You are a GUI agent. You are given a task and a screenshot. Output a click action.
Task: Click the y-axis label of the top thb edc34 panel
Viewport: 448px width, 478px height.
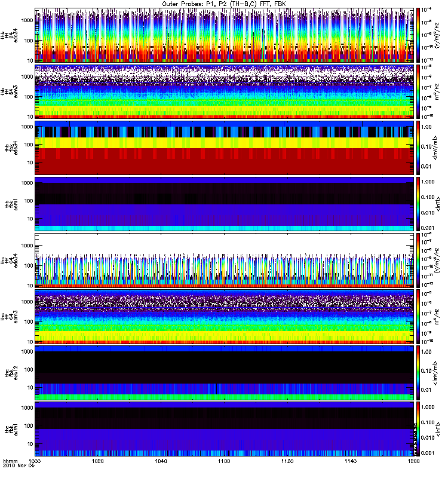pos(10,35)
